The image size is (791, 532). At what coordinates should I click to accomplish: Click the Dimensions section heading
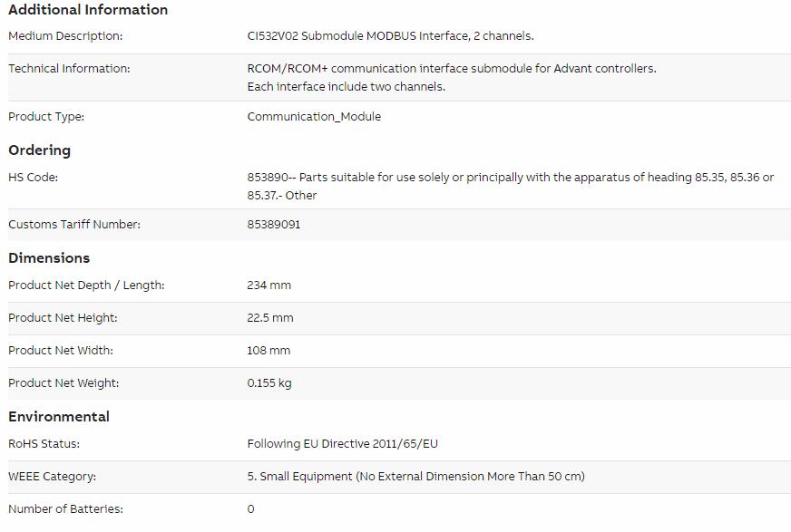point(49,258)
